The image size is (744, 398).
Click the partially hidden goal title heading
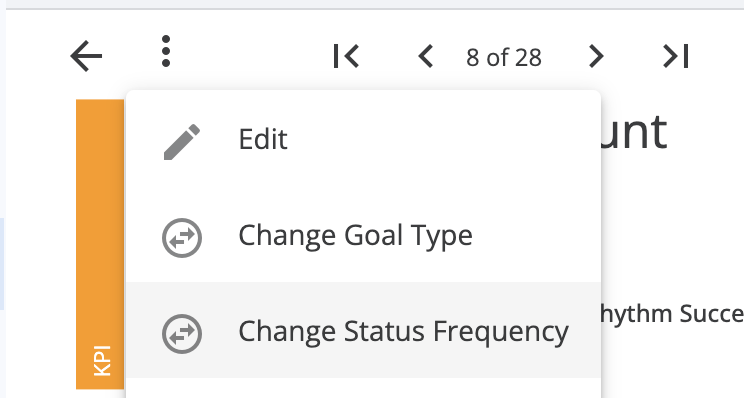[x=634, y=132]
